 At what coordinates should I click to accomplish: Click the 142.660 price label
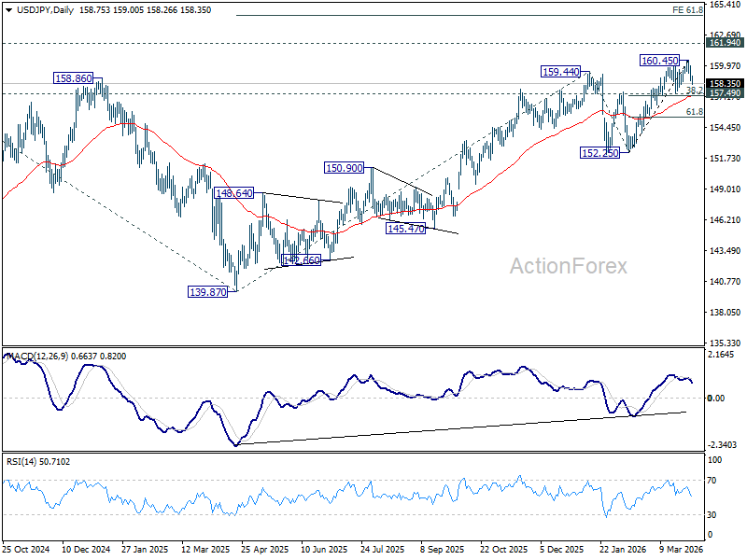(x=301, y=260)
